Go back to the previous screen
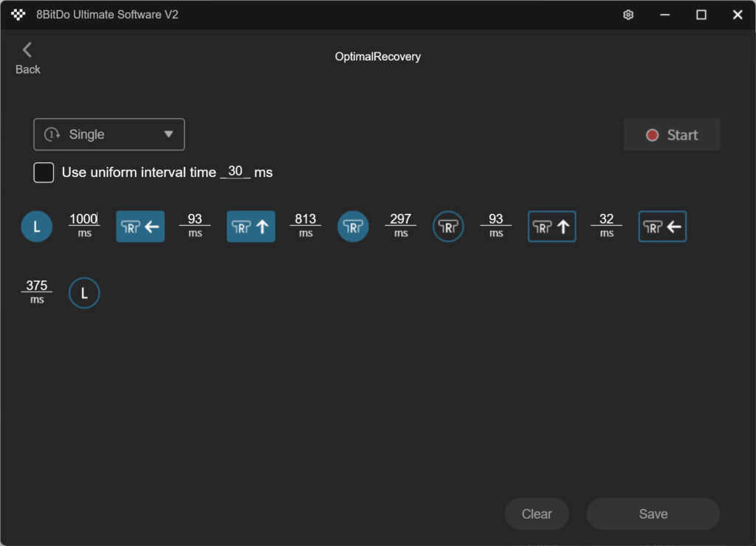Viewport: 756px width, 546px height. tap(28, 58)
